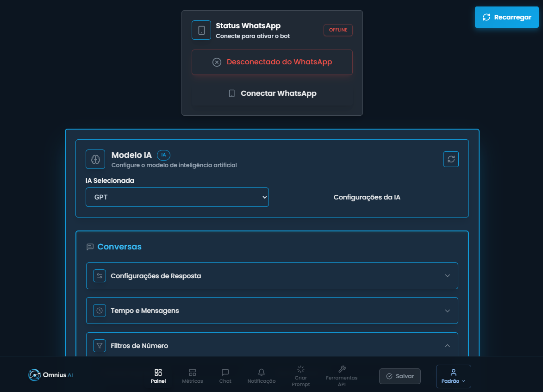The height and width of the screenshot is (392, 543).
Task: Click the Notificação bell icon
Action: (x=261, y=372)
